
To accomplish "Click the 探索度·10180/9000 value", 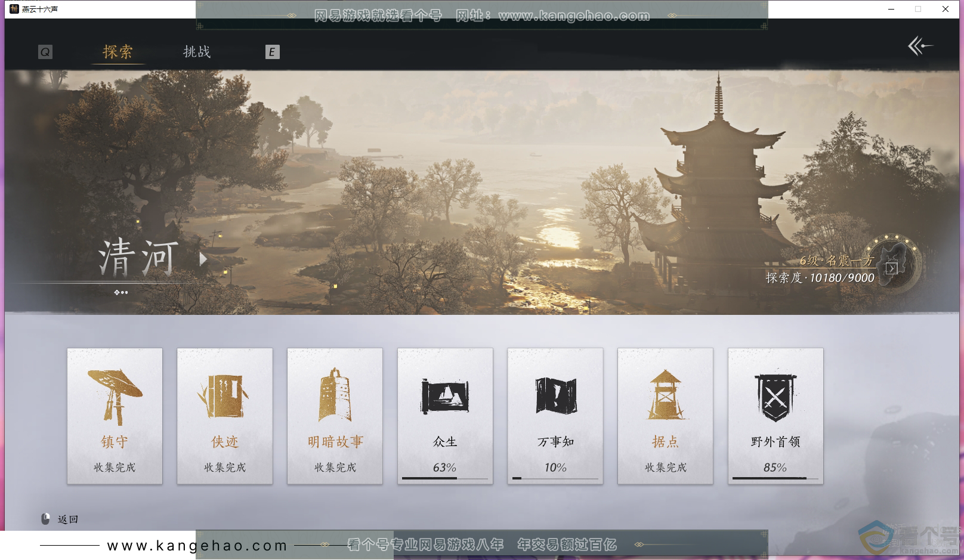I will point(820,278).
